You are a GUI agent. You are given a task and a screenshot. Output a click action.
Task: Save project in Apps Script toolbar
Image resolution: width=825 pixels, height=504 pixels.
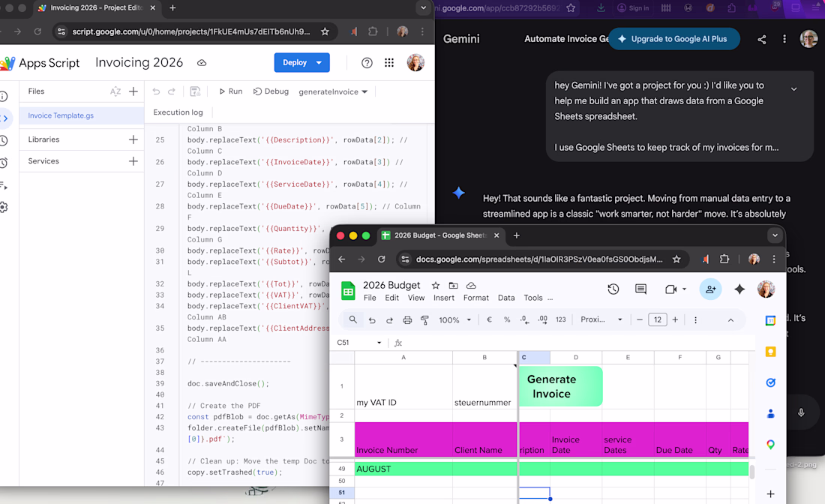pyautogui.click(x=195, y=91)
